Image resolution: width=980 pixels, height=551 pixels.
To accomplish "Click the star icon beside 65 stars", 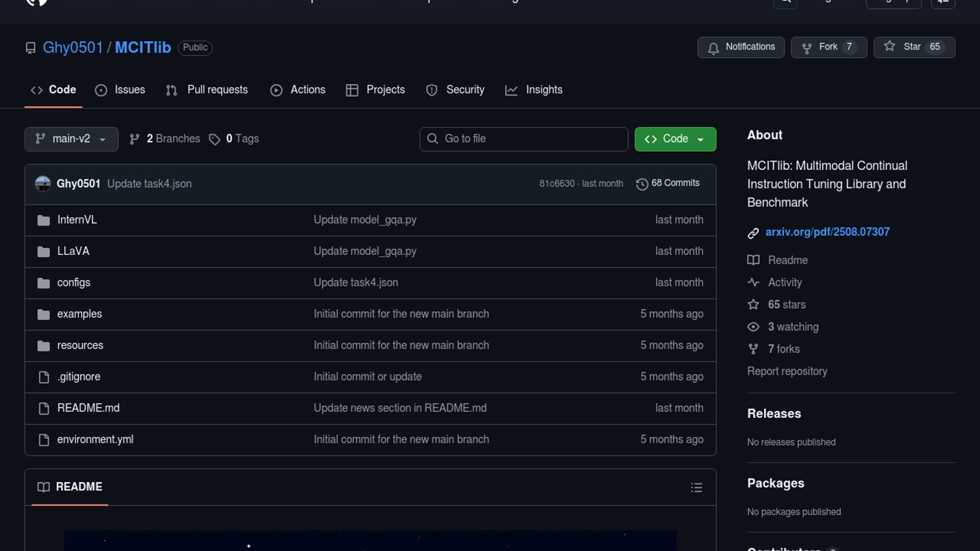I will [x=753, y=305].
